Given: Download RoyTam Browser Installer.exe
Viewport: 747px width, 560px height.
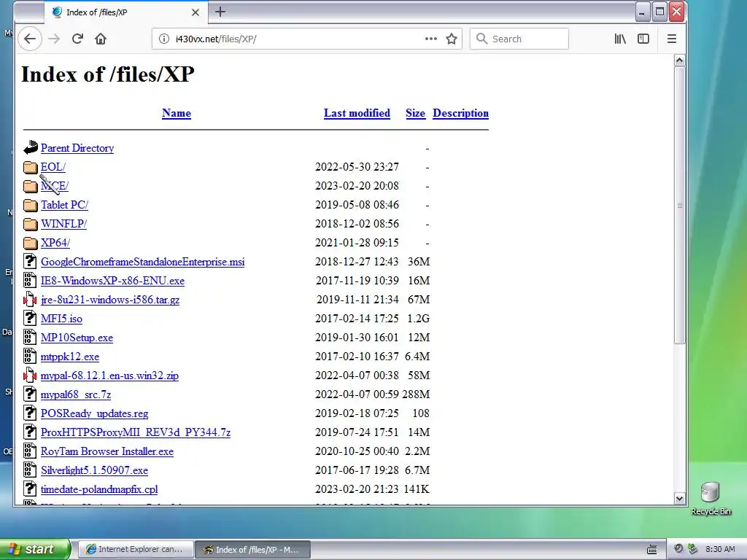Looking at the screenshot, I should coord(107,451).
